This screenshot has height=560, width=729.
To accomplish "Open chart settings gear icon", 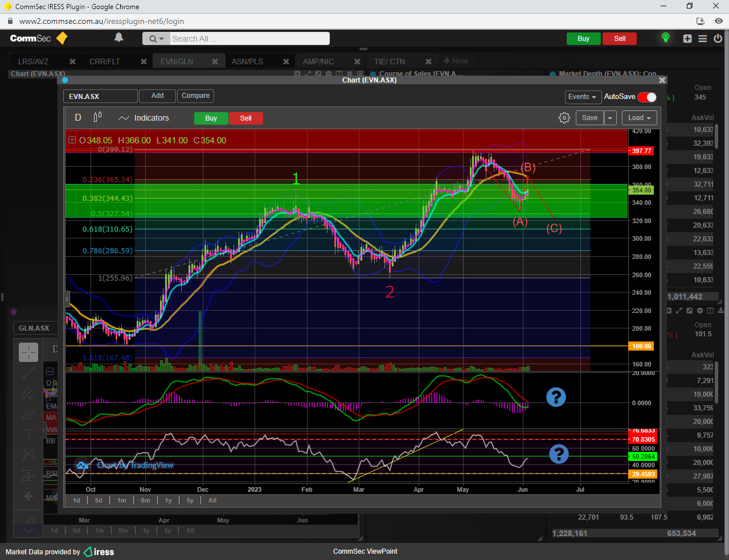I will point(564,118).
